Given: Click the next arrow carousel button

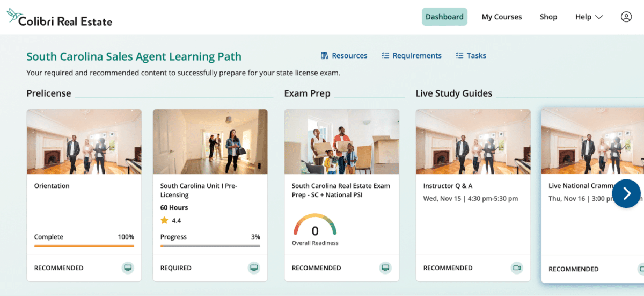Looking at the screenshot, I should coord(627,193).
